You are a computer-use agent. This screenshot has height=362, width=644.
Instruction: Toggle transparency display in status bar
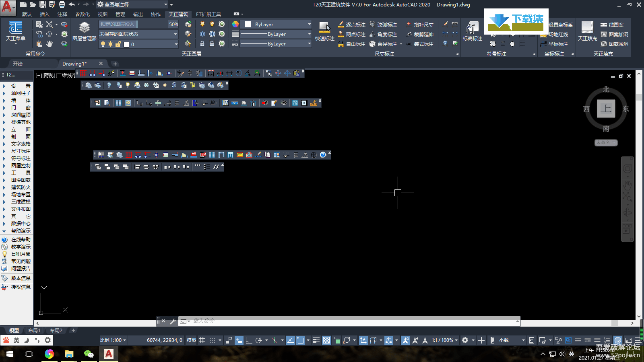point(326,340)
